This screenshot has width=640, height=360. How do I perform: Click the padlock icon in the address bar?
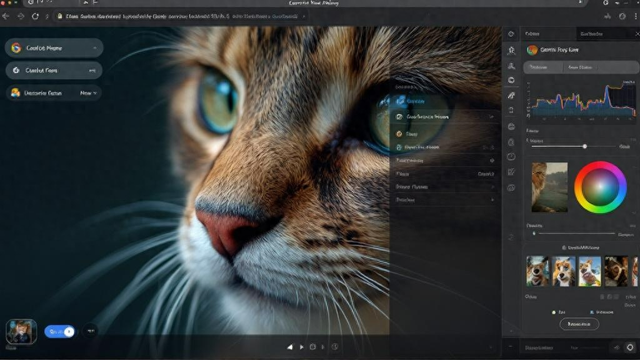[60, 16]
